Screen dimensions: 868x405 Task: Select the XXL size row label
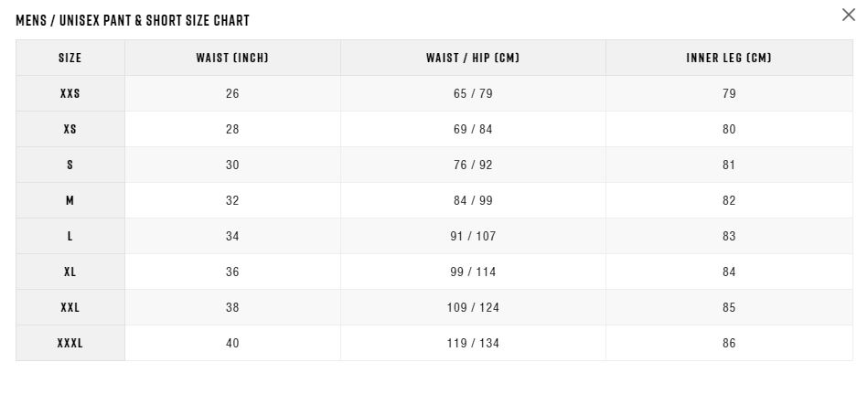tap(70, 307)
